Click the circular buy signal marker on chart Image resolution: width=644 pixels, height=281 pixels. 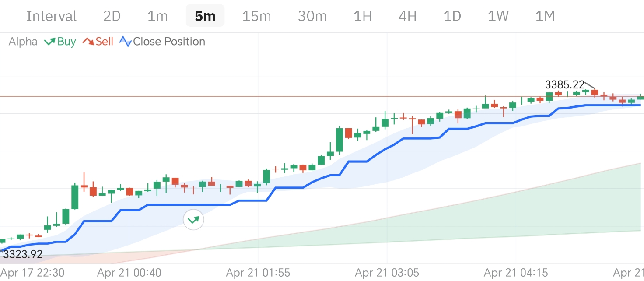click(x=194, y=219)
